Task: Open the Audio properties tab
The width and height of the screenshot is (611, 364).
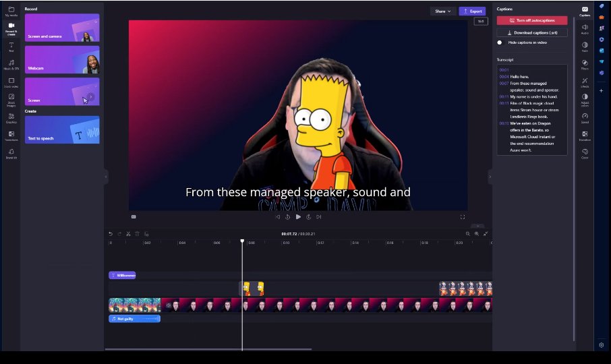Action: (x=585, y=29)
